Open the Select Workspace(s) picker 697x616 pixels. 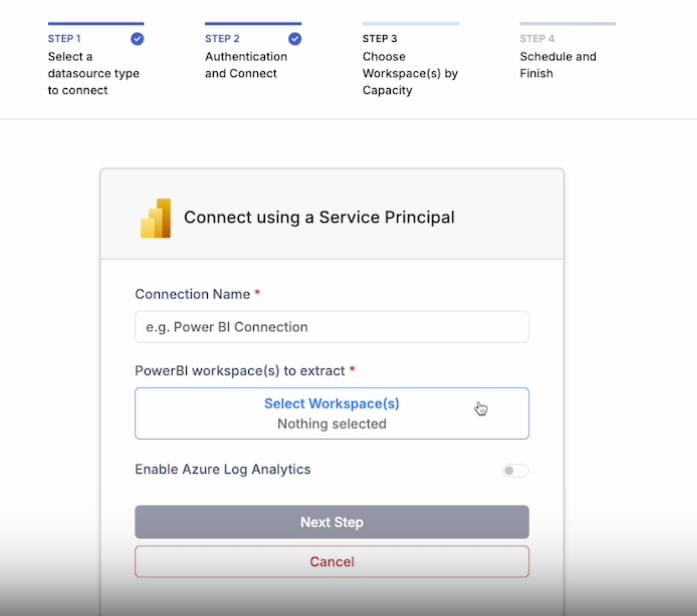click(332, 413)
